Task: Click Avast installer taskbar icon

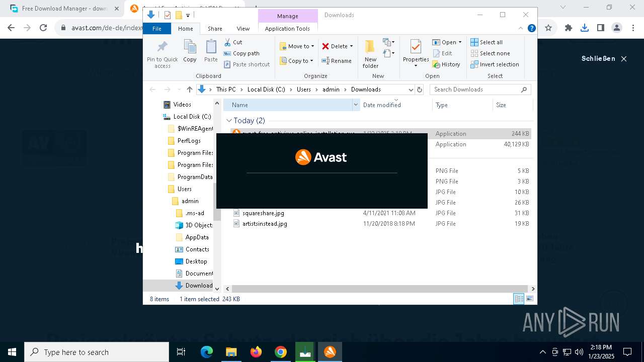Action: coord(330,352)
